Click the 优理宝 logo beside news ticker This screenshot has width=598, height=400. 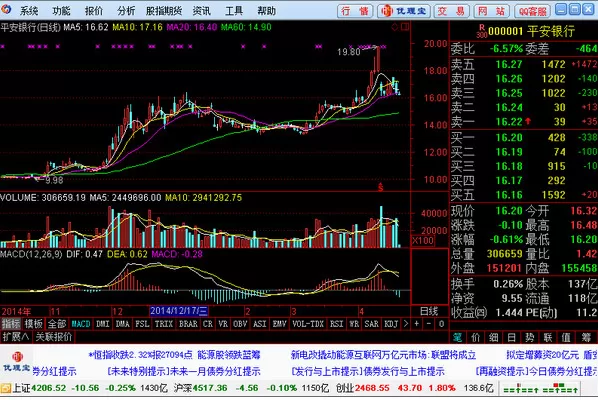[16, 362]
